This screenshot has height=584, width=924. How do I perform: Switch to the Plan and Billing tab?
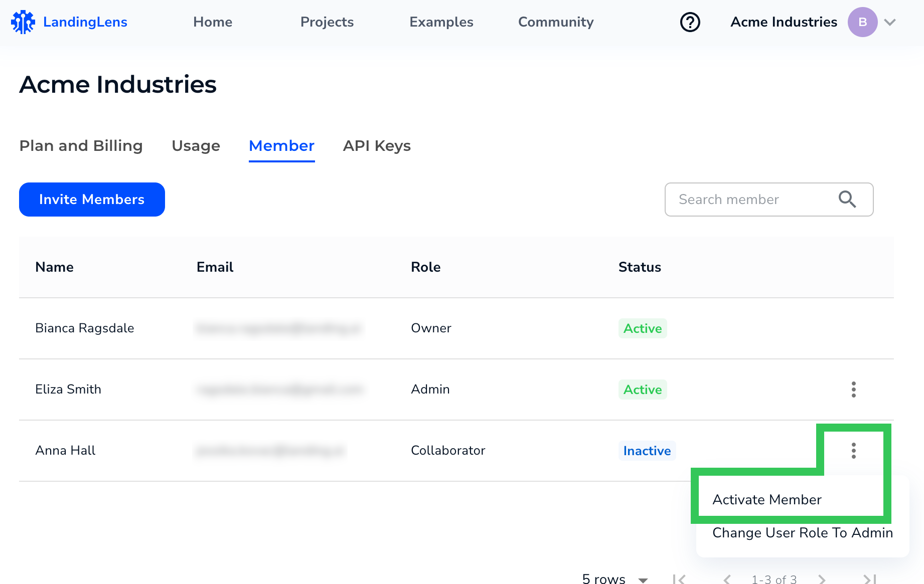tap(81, 146)
